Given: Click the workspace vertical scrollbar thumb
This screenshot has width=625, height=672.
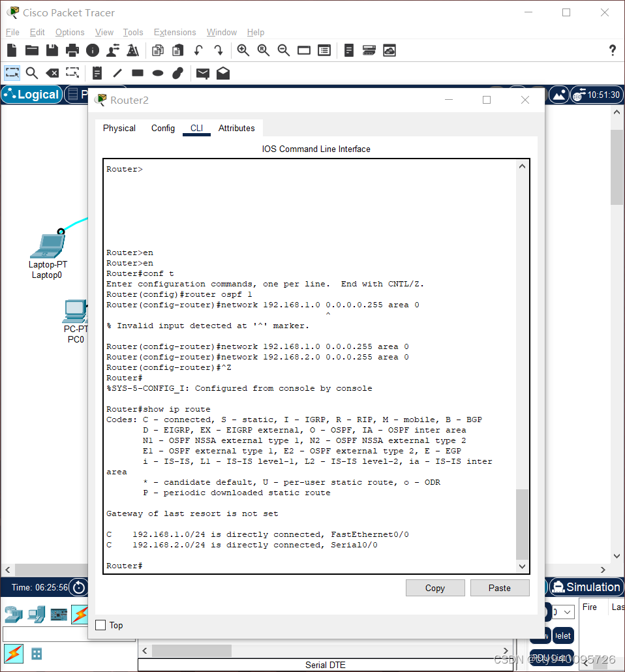Looking at the screenshot, I should pos(617,167).
